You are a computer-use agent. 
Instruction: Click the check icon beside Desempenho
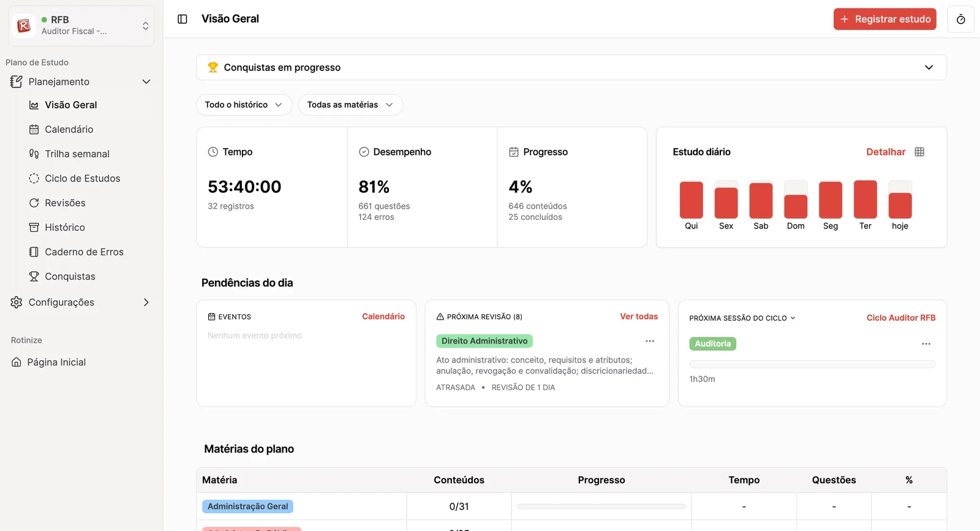point(364,152)
